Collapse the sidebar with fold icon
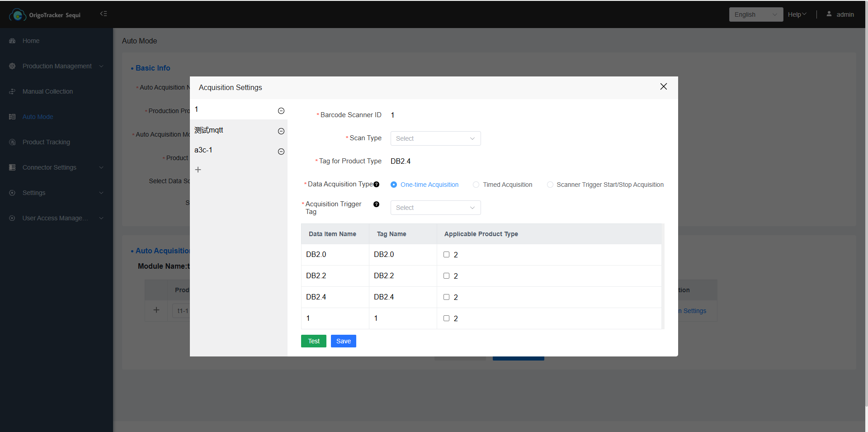The width and height of the screenshot is (868, 432). (x=104, y=14)
